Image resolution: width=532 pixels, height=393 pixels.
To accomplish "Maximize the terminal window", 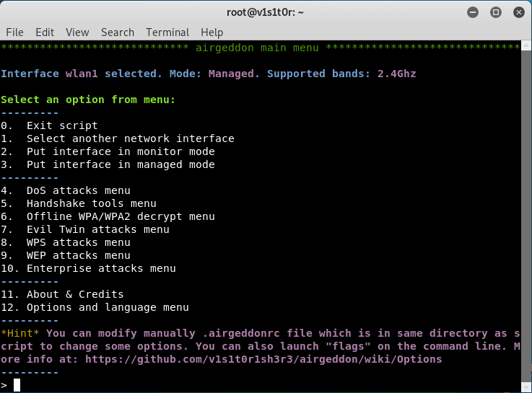I will click(x=496, y=12).
